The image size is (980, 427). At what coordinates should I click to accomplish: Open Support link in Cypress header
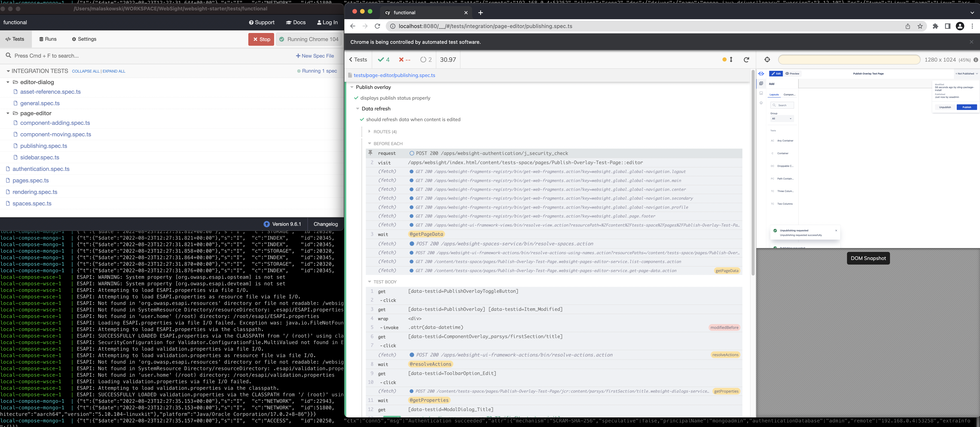coord(262,22)
